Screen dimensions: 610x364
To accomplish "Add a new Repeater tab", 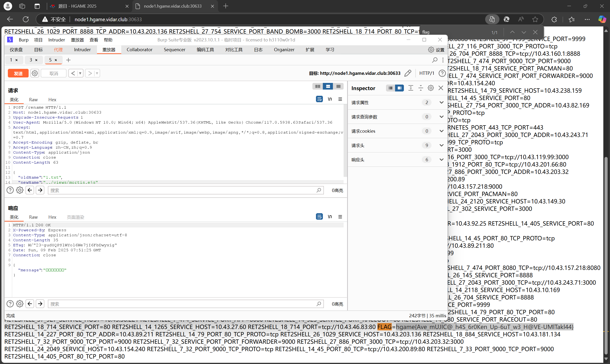I will click(68, 60).
